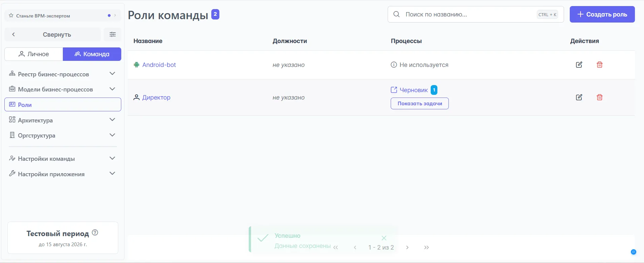Switch to Личное mode
This screenshot has height=263, width=644.
pos(34,54)
